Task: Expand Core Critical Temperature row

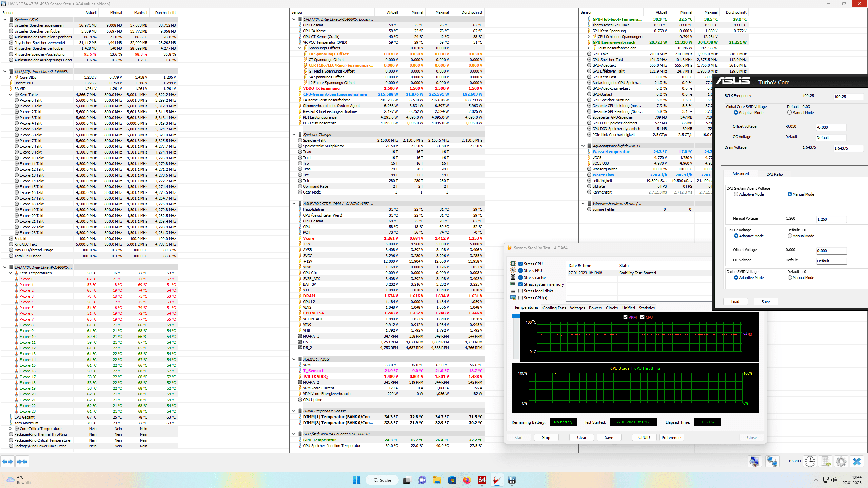Action: [x=11, y=429]
